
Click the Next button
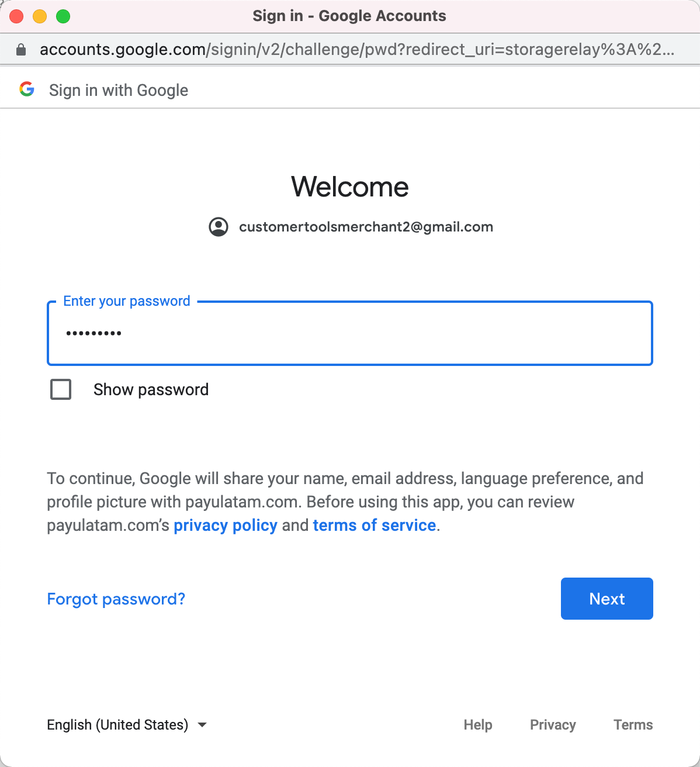point(607,599)
